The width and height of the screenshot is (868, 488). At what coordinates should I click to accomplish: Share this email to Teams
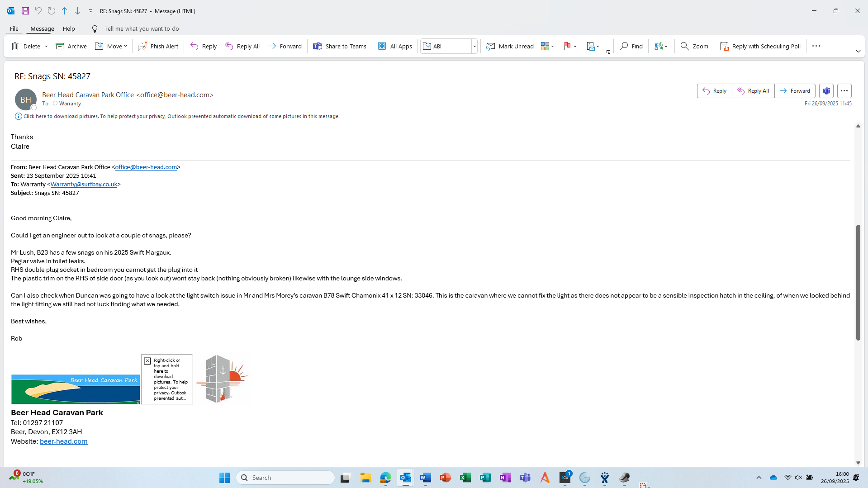pos(340,46)
